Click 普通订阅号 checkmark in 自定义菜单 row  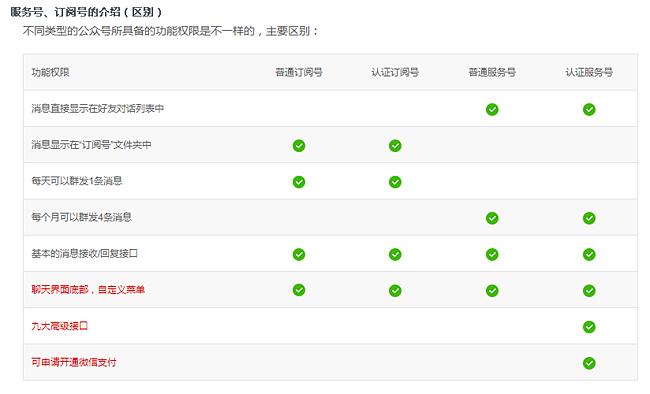pyautogui.click(x=299, y=290)
